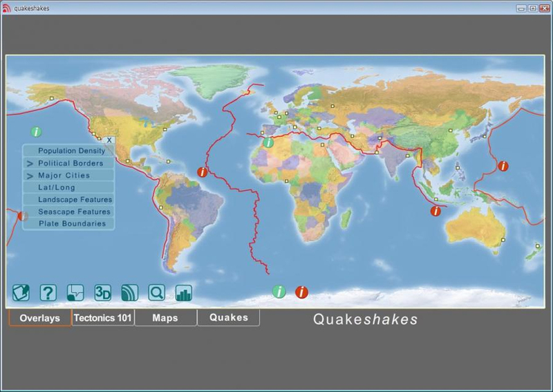The width and height of the screenshot is (553, 392).
Task: Show the bar chart statistics icon
Action: [184, 292]
